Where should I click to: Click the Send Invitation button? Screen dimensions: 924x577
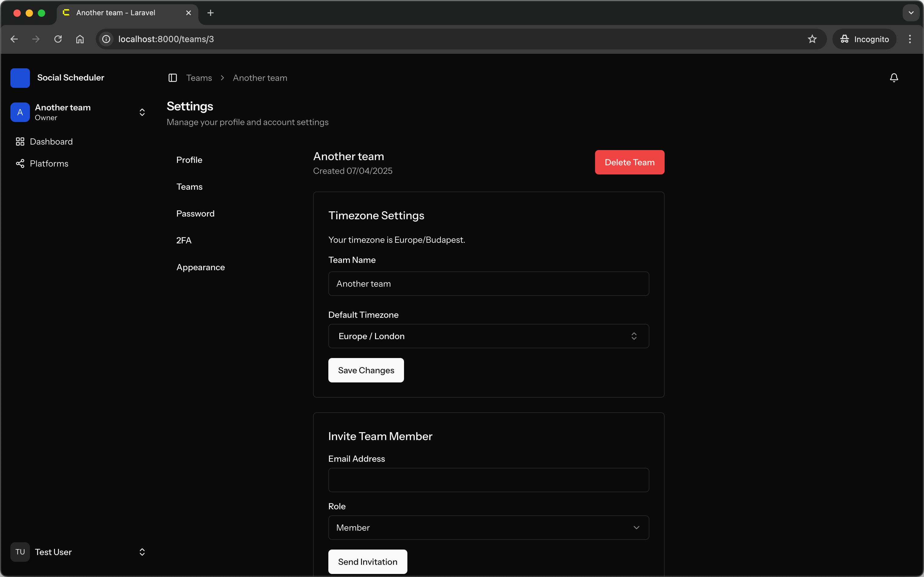coord(367,561)
